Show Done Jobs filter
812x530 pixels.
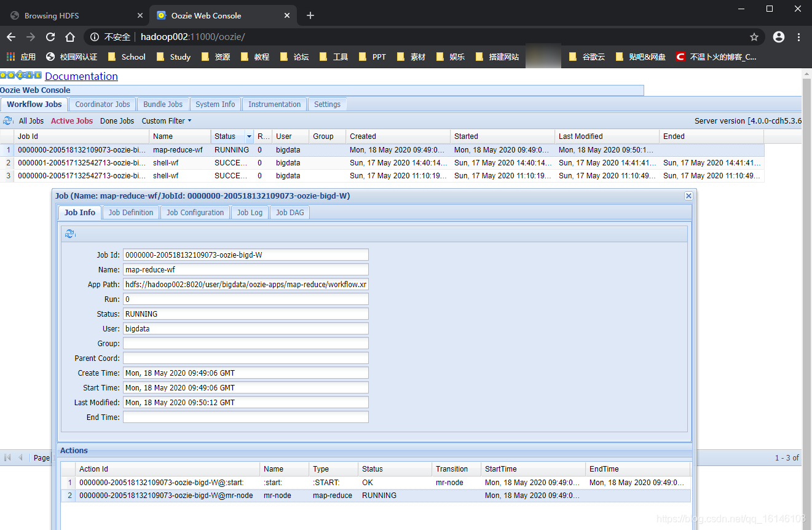click(x=117, y=121)
